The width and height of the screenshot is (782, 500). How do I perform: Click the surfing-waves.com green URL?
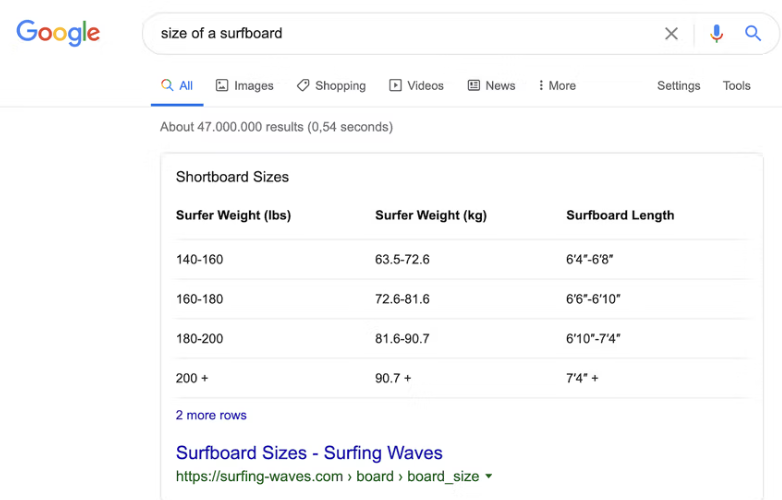click(327, 477)
